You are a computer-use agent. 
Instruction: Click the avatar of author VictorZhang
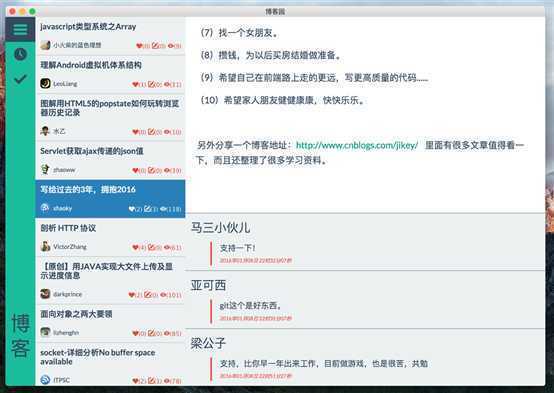(45, 246)
